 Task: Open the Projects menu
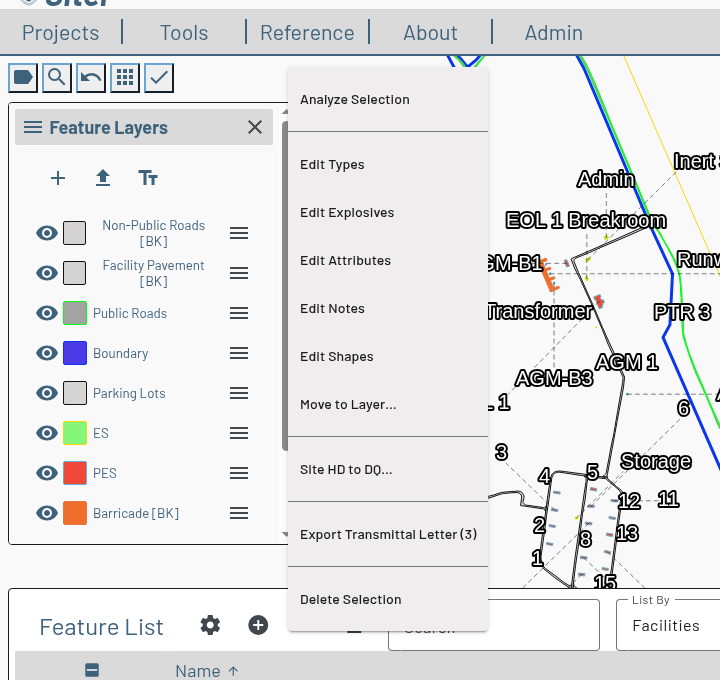(x=61, y=33)
